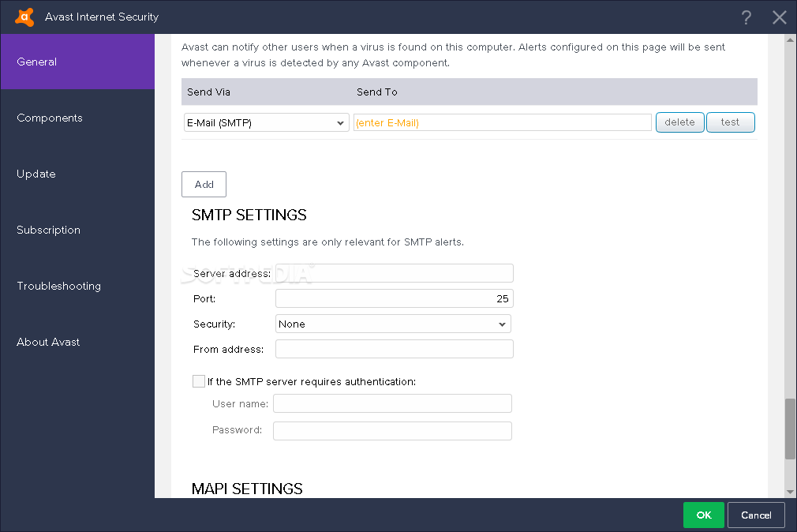
Task: Click the vertical scrollbar thumb
Action: (790, 429)
